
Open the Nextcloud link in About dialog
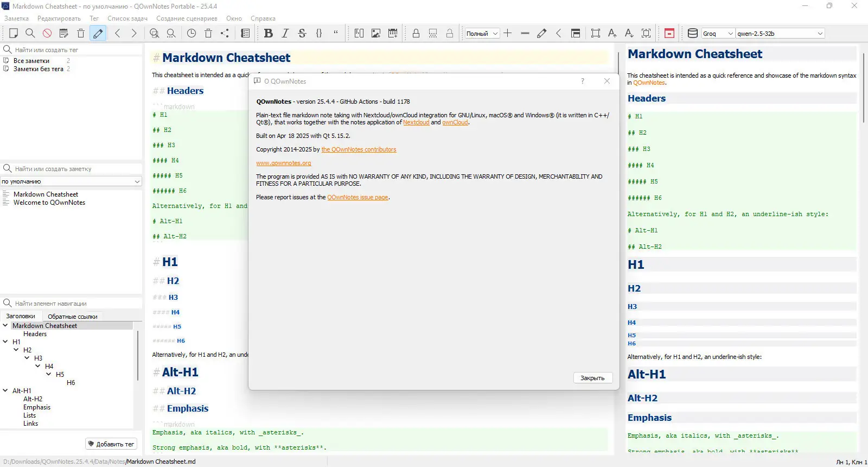point(416,123)
